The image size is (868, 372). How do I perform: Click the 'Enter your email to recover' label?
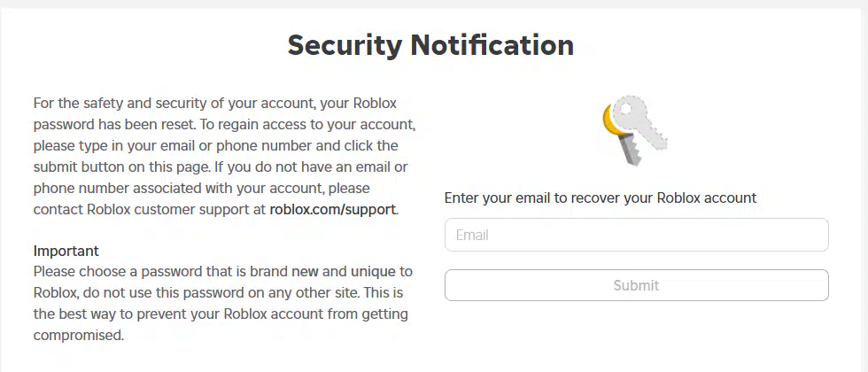(x=601, y=198)
